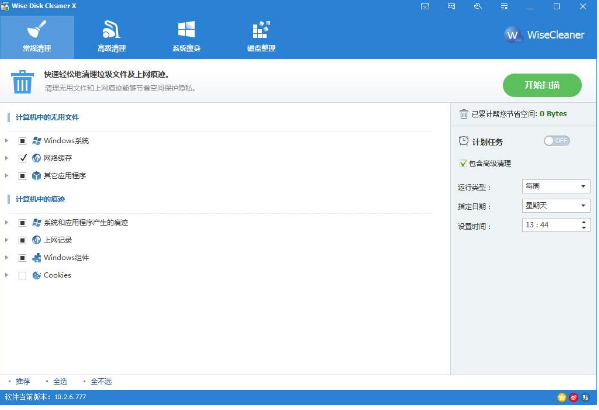Expand the 系统和应用程序产生的痕迹 node arrow
599x410 pixels.
click(6, 222)
